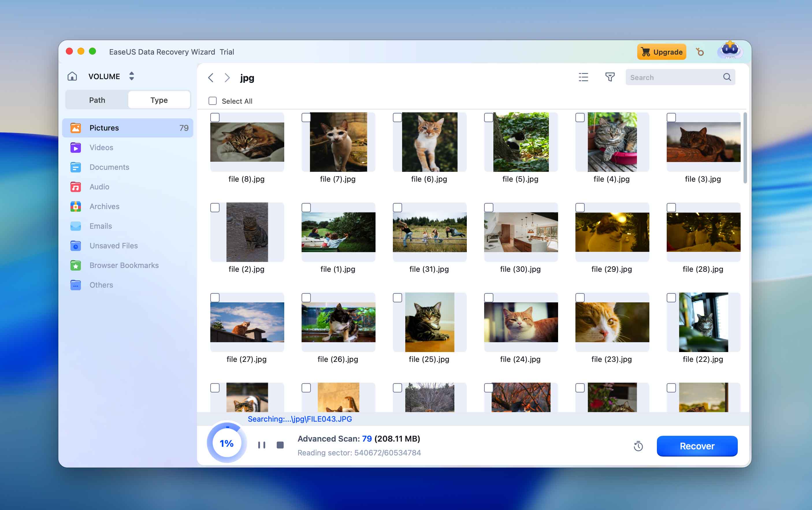The width and height of the screenshot is (812, 510).
Task: Select the Archives category
Action: point(105,206)
